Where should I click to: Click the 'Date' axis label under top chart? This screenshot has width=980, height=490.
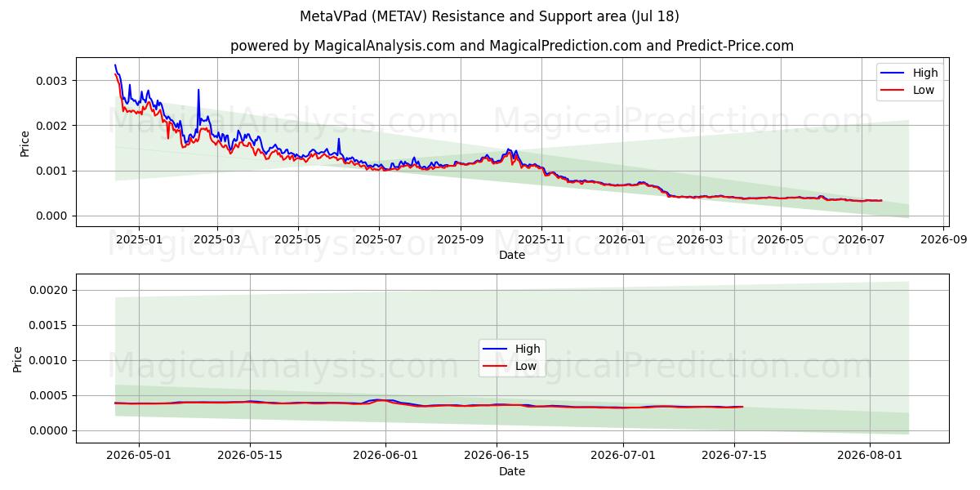click(x=512, y=256)
